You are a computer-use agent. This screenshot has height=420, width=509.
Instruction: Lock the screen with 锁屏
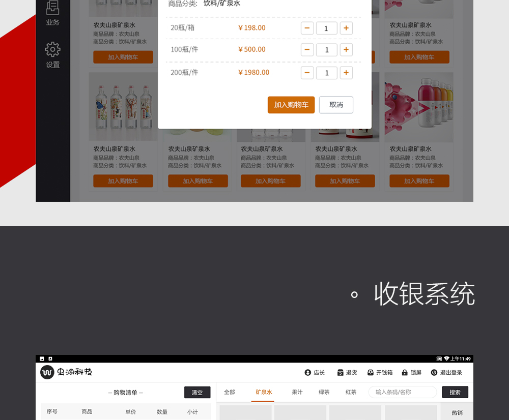point(412,373)
